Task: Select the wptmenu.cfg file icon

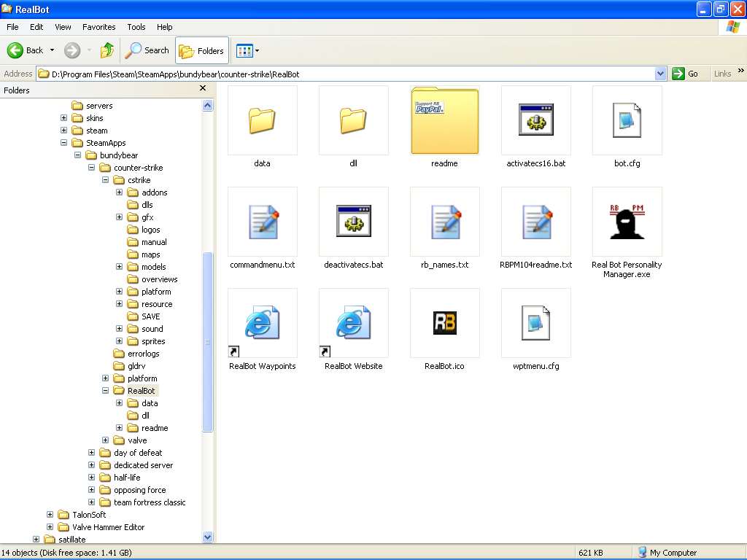Action: [x=536, y=323]
